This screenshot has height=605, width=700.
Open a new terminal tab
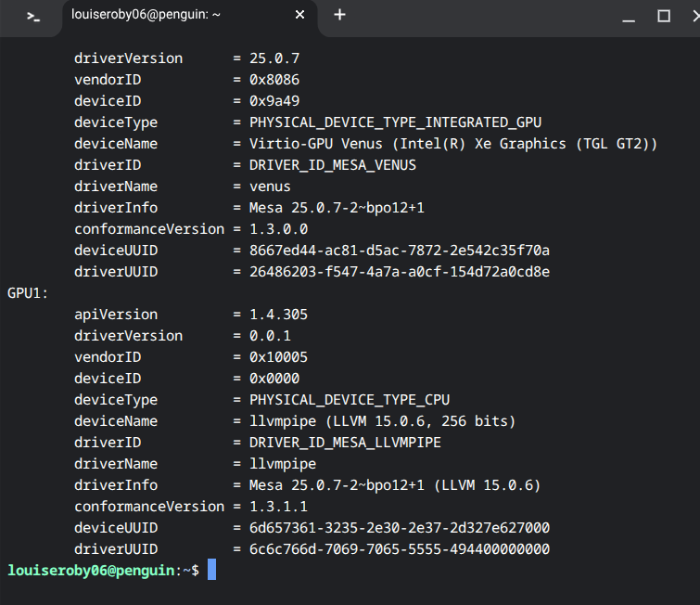tap(339, 15)
